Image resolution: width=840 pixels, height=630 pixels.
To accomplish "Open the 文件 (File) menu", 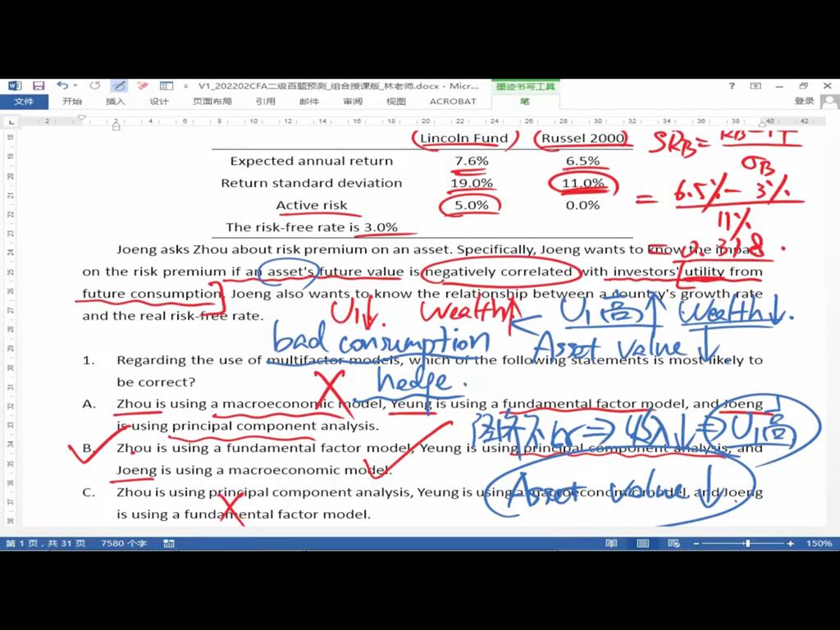I will [24, 102].
